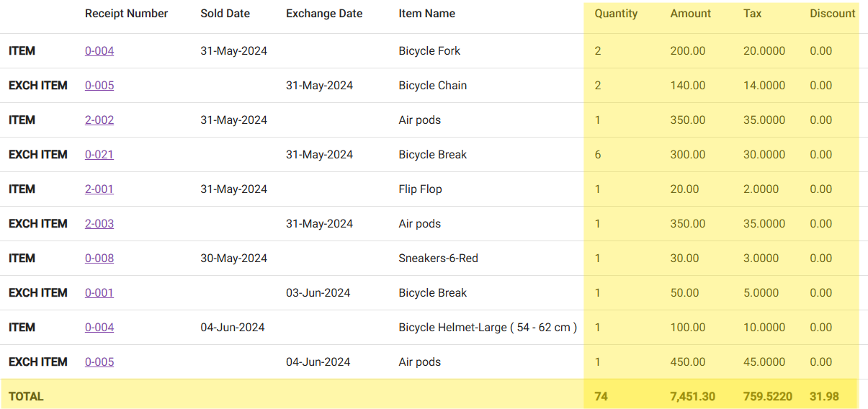This screenshot has width=868, height=409.
Task: Open receipt 0-004 for Bicycle Helmet-Large
Action: tap(99, 328)
